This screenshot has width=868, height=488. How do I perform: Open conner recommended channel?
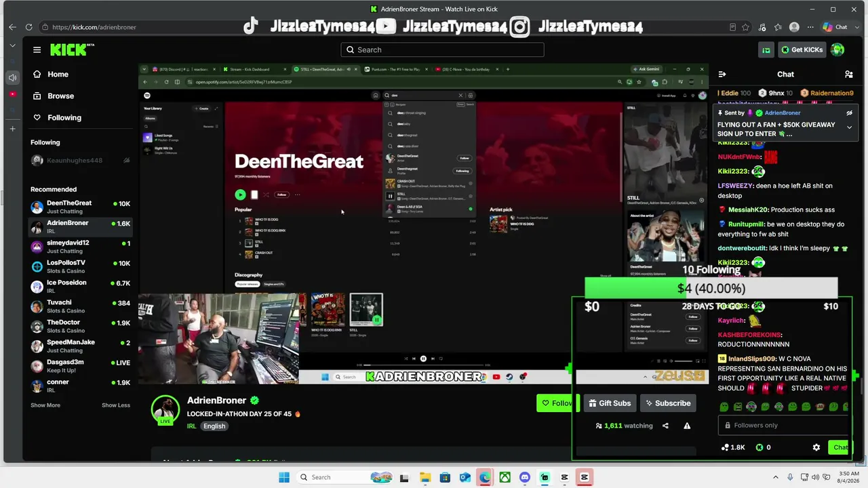coord(80,386)
